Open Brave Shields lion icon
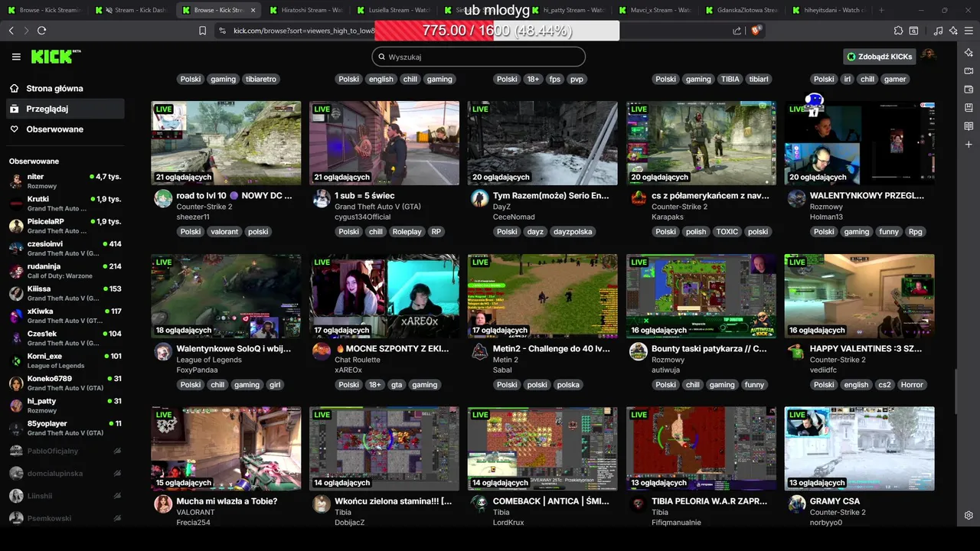Image resolution: width=980 pixels, height=551 pixels. [x=756, y=31]
